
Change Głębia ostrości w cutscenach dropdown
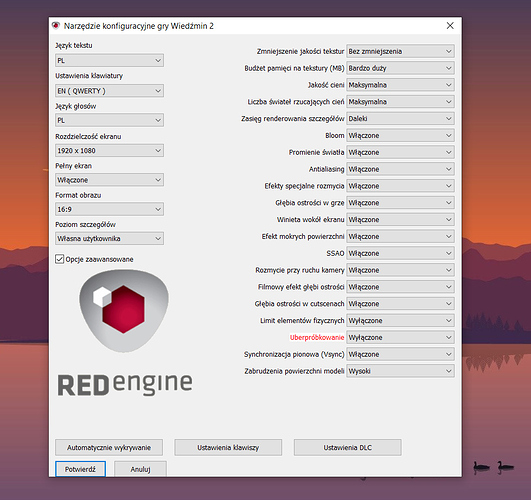coord(400,304)
